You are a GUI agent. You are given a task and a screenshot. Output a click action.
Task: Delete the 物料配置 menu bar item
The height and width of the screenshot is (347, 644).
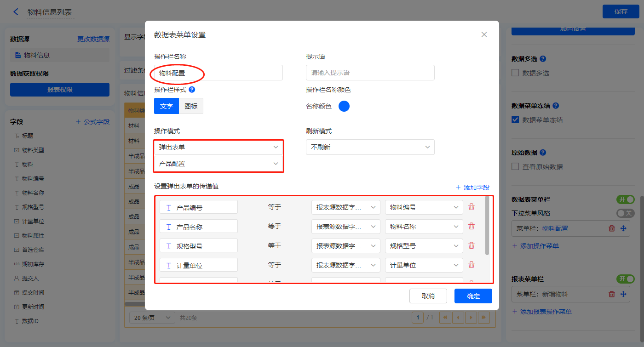point(611,228)
